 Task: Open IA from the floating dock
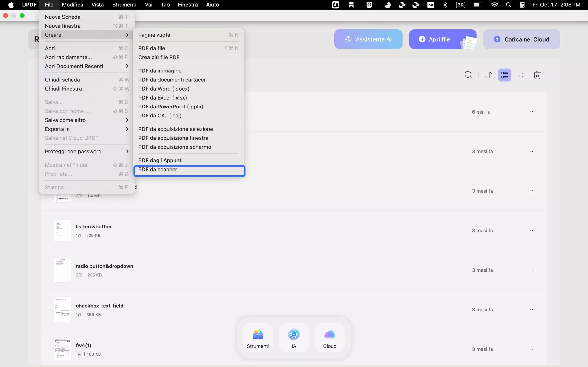(294, 337)
